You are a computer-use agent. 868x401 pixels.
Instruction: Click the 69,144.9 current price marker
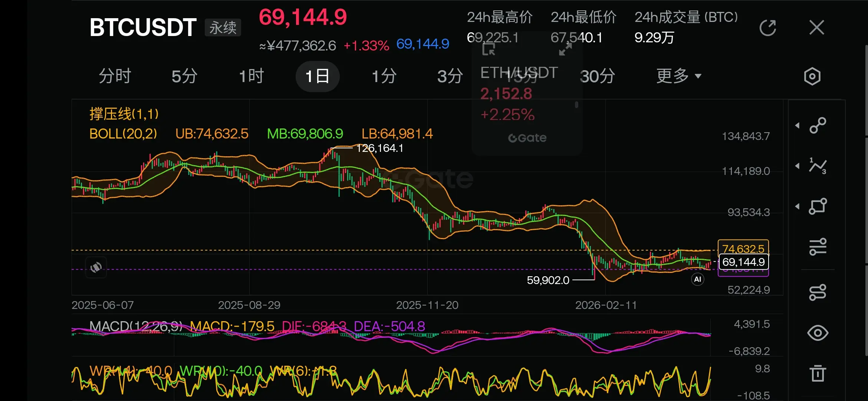743,262
